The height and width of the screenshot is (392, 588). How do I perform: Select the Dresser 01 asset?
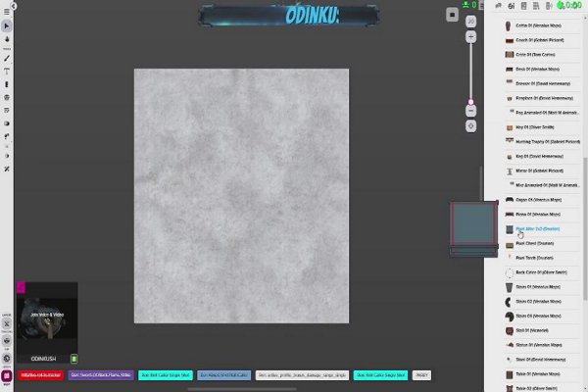542,83
